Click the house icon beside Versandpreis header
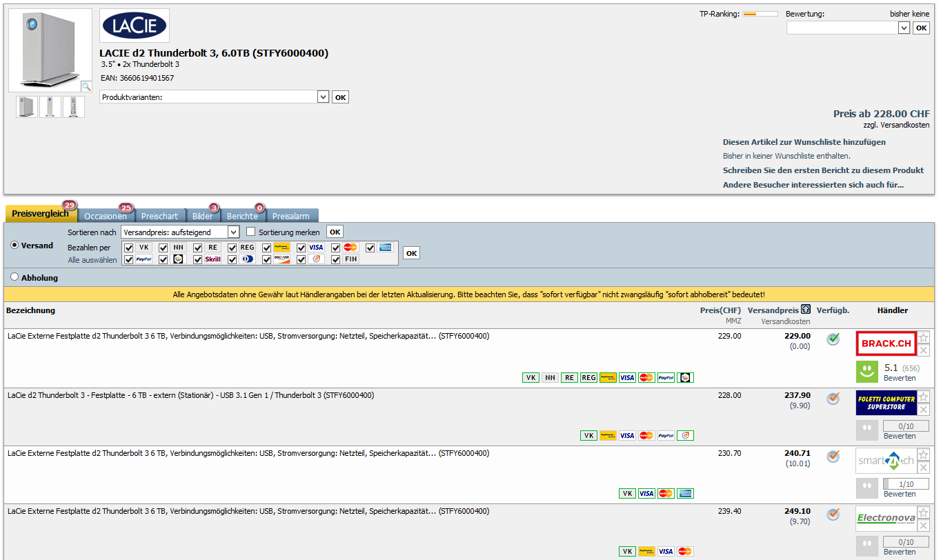This screenshot has width=941, height=560. click(806, 310)
